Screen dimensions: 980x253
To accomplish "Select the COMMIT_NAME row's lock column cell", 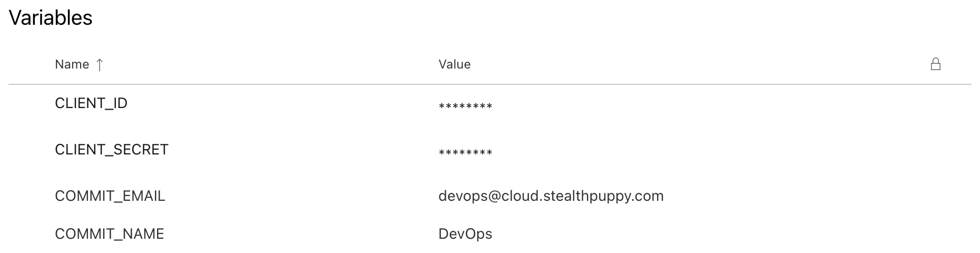I will pos(935,234).
